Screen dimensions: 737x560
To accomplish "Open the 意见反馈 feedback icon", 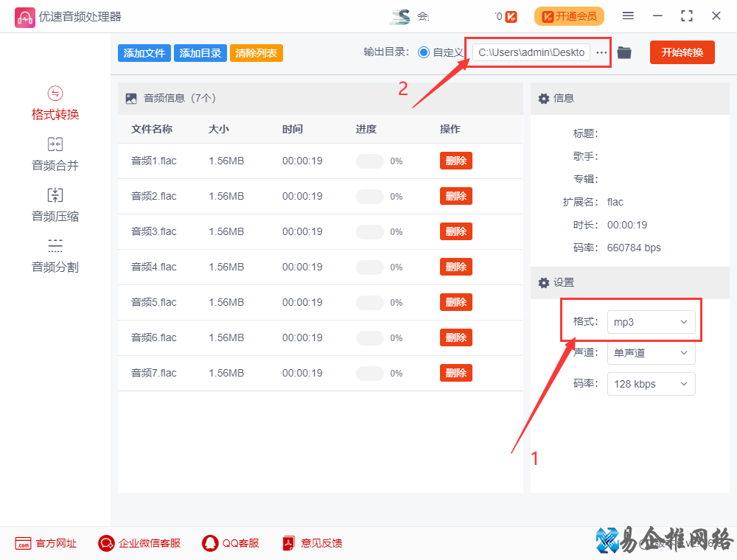I will click(288, 543).
